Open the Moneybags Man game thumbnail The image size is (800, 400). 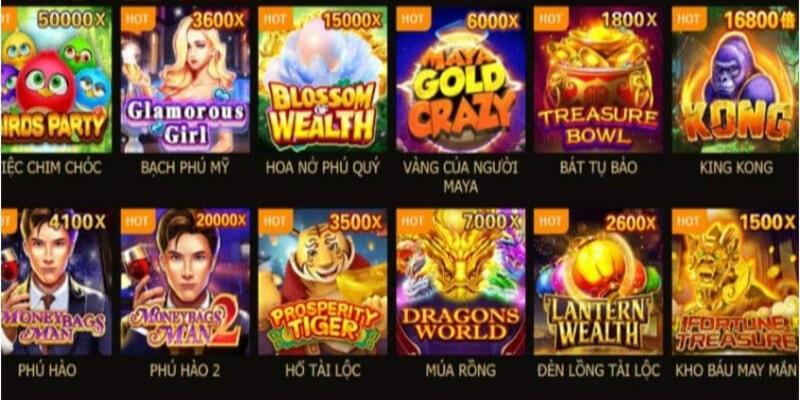[56, 281]
